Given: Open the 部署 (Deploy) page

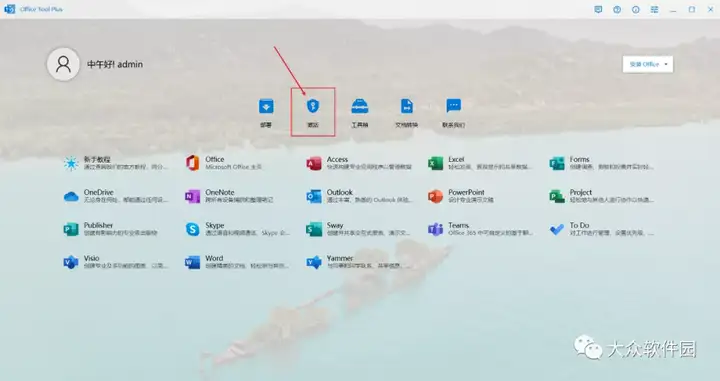Looking at the screenshot, I should pyautogui.click(x=266, y=112).
